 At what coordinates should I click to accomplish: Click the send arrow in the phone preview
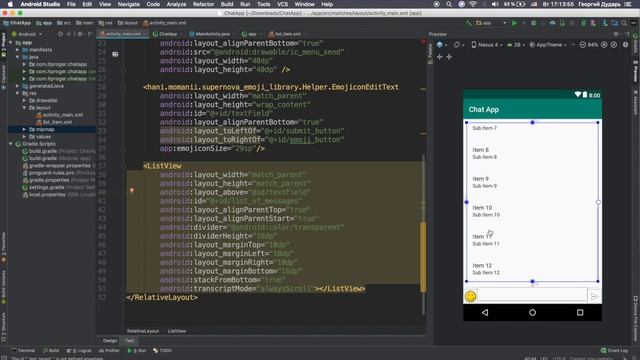click(594, 297)
